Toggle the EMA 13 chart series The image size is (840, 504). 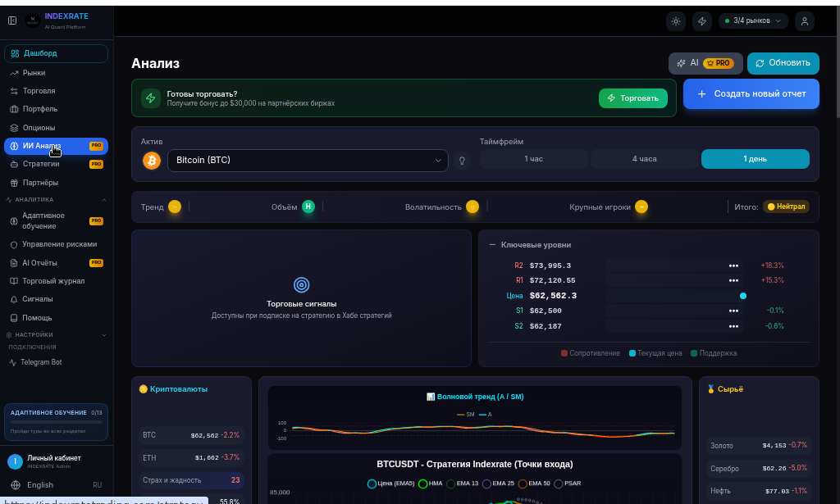[463, 484]
